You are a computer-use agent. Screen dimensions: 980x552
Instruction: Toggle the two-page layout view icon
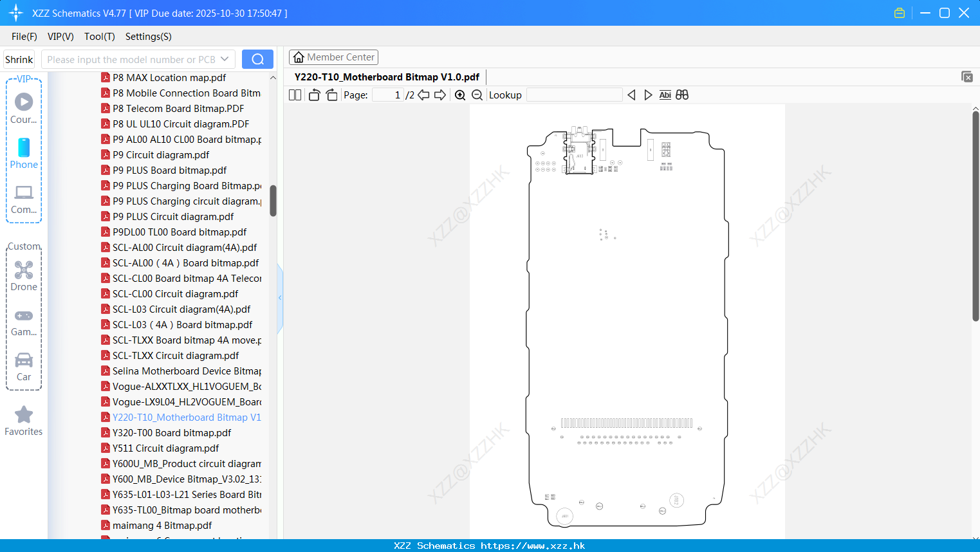295,95
